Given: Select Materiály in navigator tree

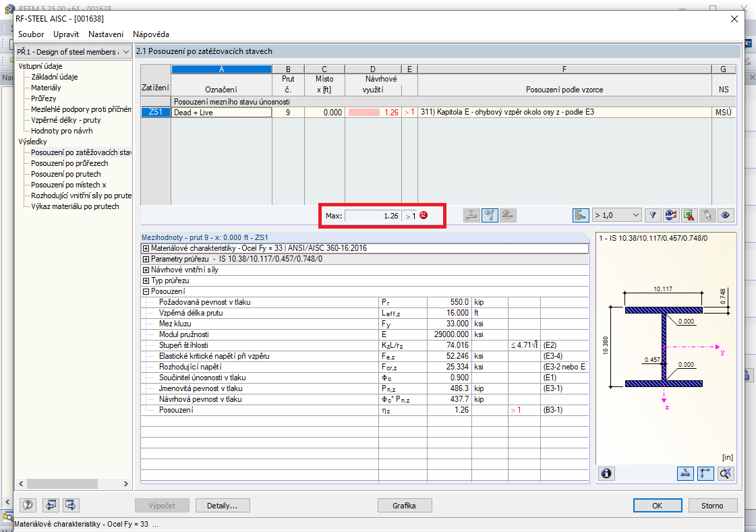Looking at the screenshot, I should point(46,88).
